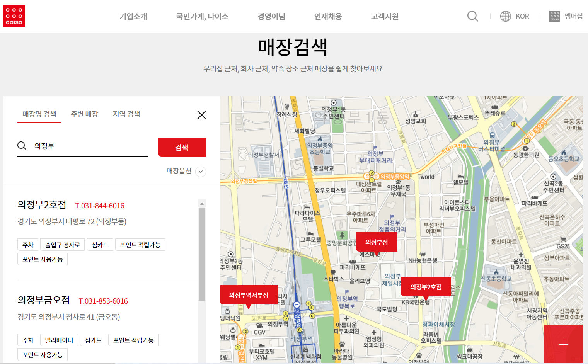
Task: Click the 주차 tag under 의정부2호점
Action: point(28,245)
